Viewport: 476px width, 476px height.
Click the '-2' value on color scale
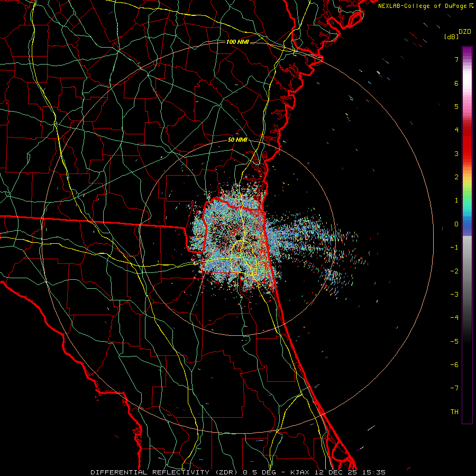[454, 271]
